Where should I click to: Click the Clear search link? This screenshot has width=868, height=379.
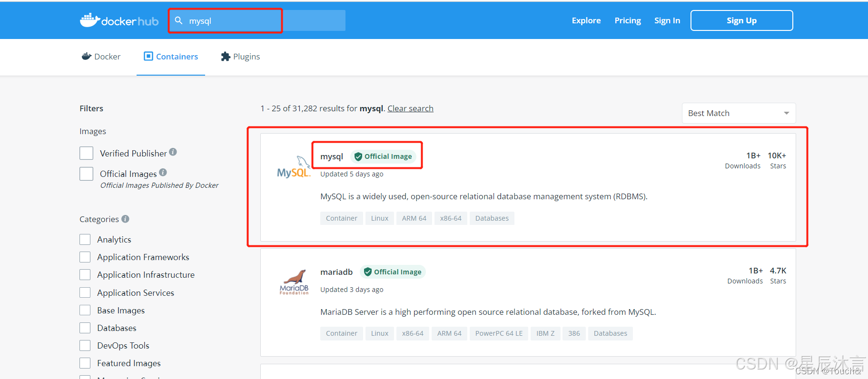[x=410, y=108]
